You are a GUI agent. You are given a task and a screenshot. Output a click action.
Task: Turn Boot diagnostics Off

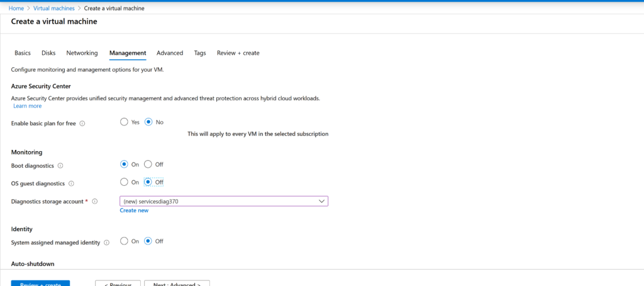point(148,164)
